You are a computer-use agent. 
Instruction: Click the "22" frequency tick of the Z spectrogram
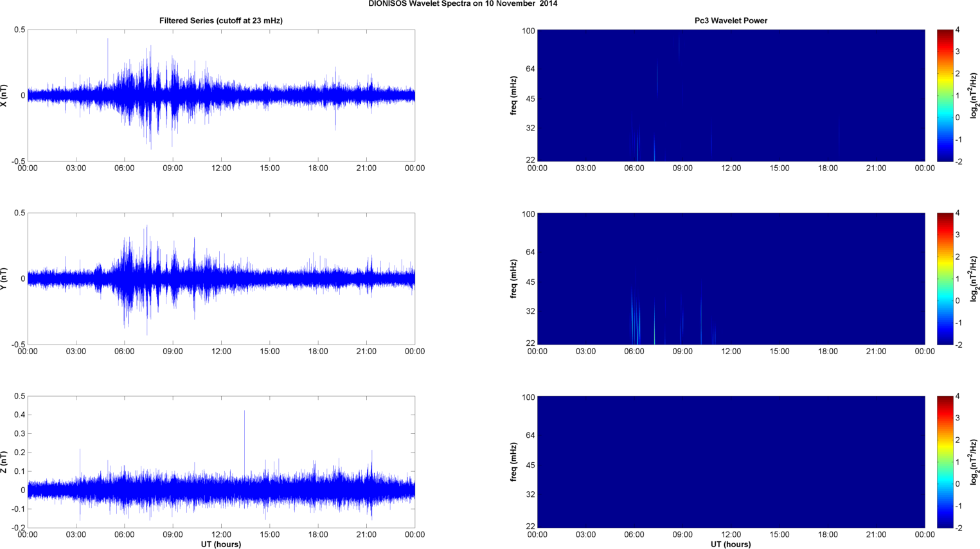point(530,526)
